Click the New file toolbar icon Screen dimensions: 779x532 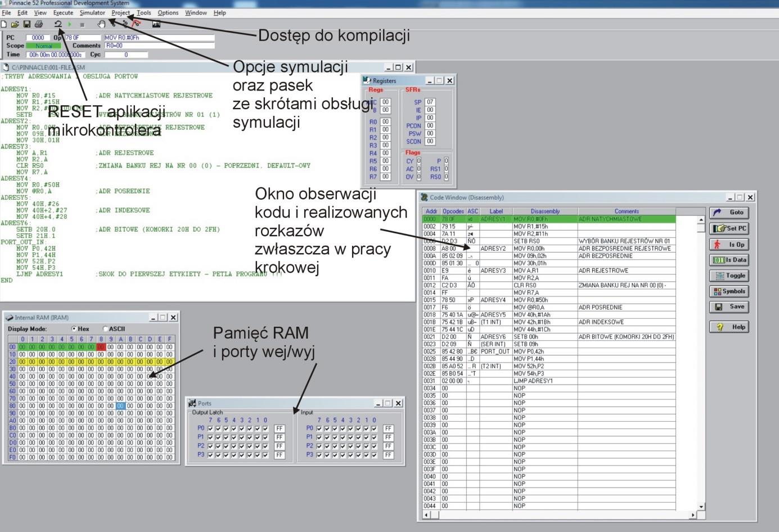(4, 24)
